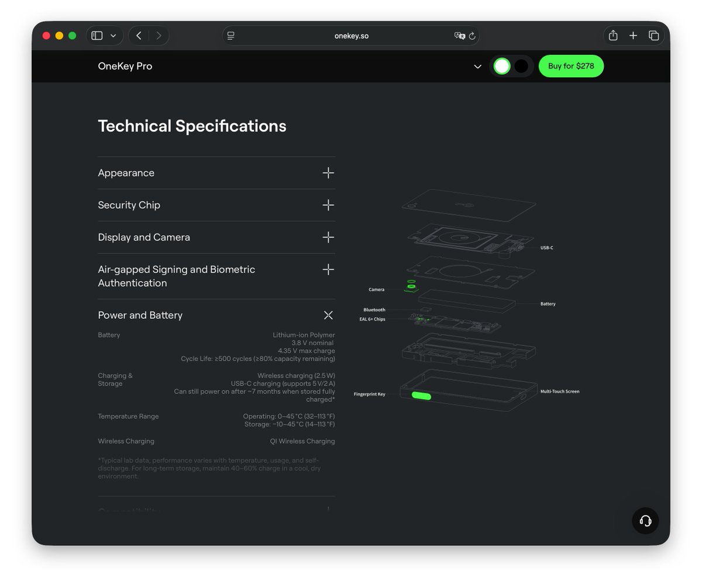Reload the current page
Image resolution: width=702 pixels, height=588 pixels.
(x=472, y=36)
